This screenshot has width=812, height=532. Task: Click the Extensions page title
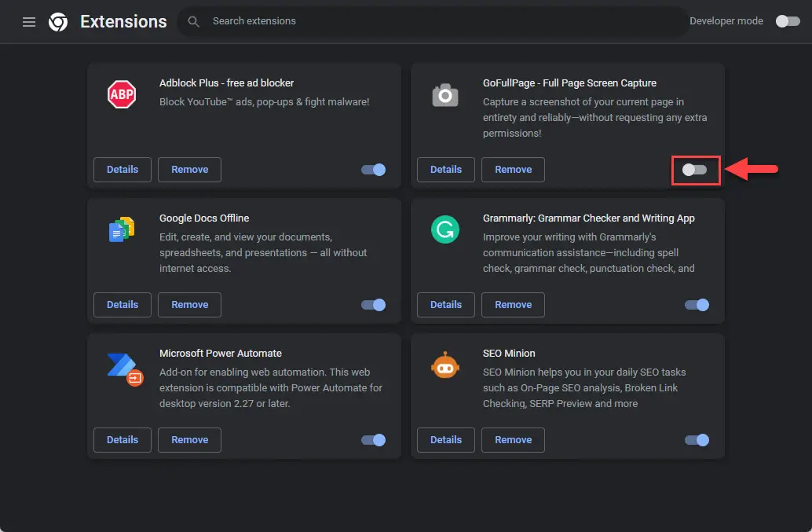click(x=123, y=22)
